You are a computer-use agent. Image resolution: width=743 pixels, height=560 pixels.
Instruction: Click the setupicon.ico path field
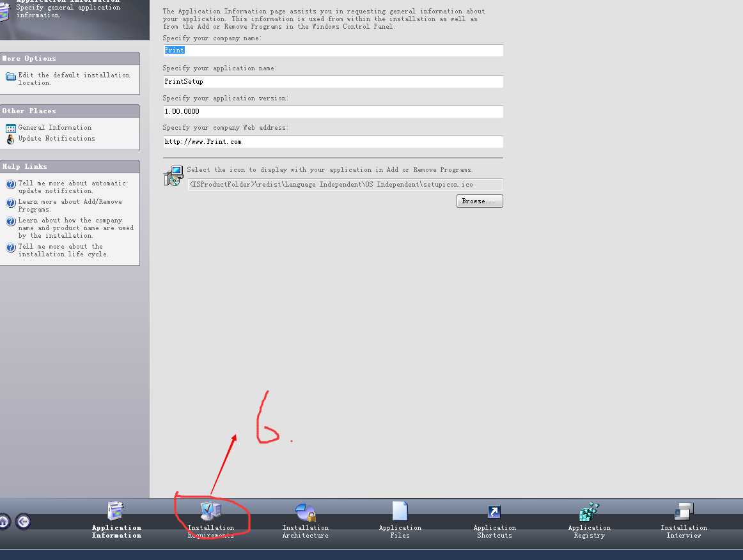tap(345, 184)
